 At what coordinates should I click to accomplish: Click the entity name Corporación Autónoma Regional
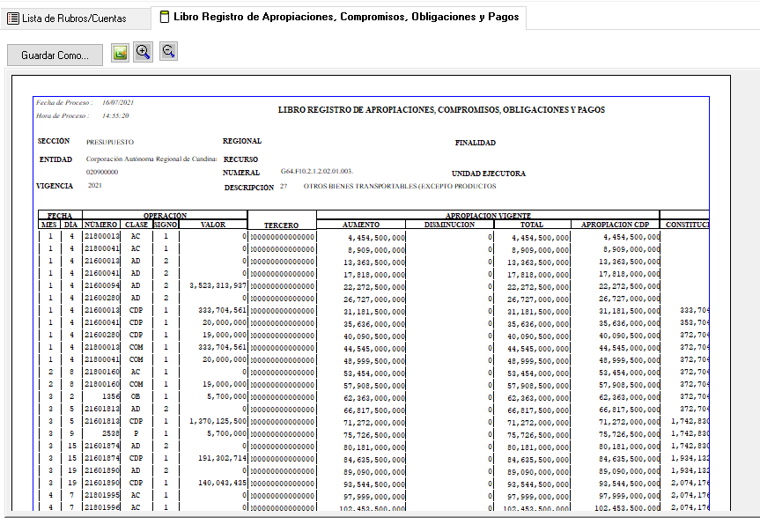[151, 159]
